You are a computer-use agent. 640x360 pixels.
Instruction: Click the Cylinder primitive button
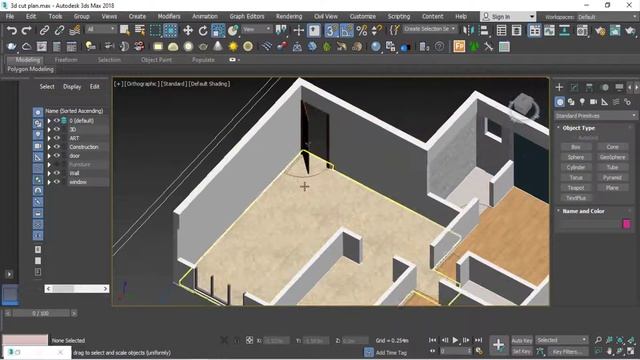point(576,167)
